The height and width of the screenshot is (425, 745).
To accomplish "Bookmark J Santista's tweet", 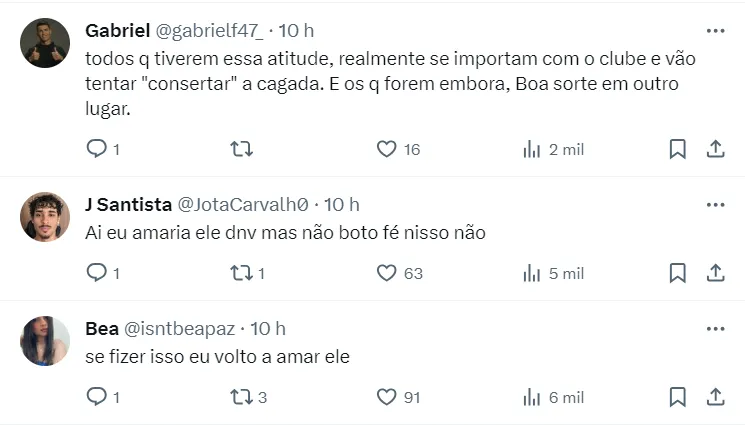I will [677, 273].
